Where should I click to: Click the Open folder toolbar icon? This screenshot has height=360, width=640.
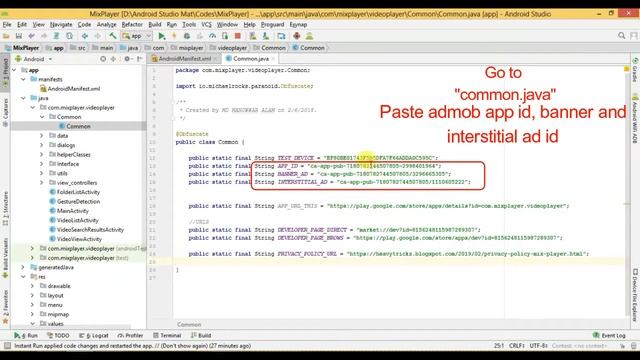tap(6, 36)
